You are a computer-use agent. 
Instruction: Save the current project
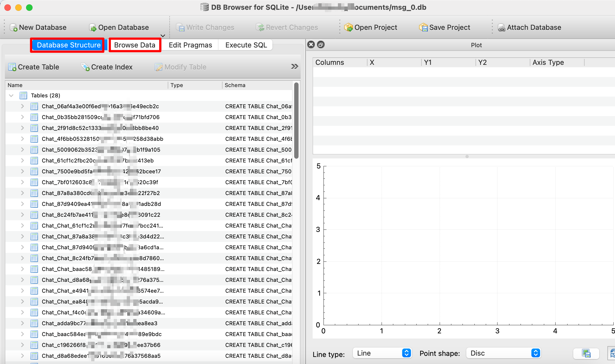click(x=444, y=27)
